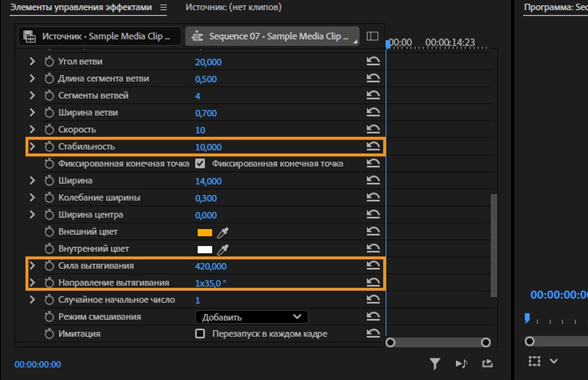Toggle the timeline view panel icon

[x=372, y=36]
